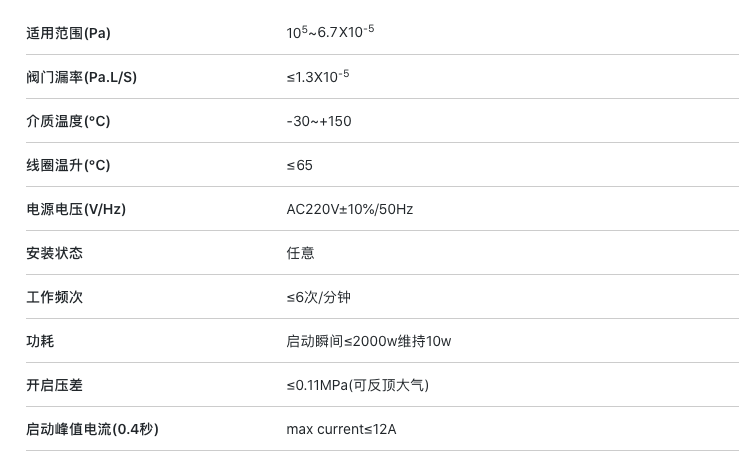
Task: Select the -30~+150 temperature value
Action: coord(319,121)
